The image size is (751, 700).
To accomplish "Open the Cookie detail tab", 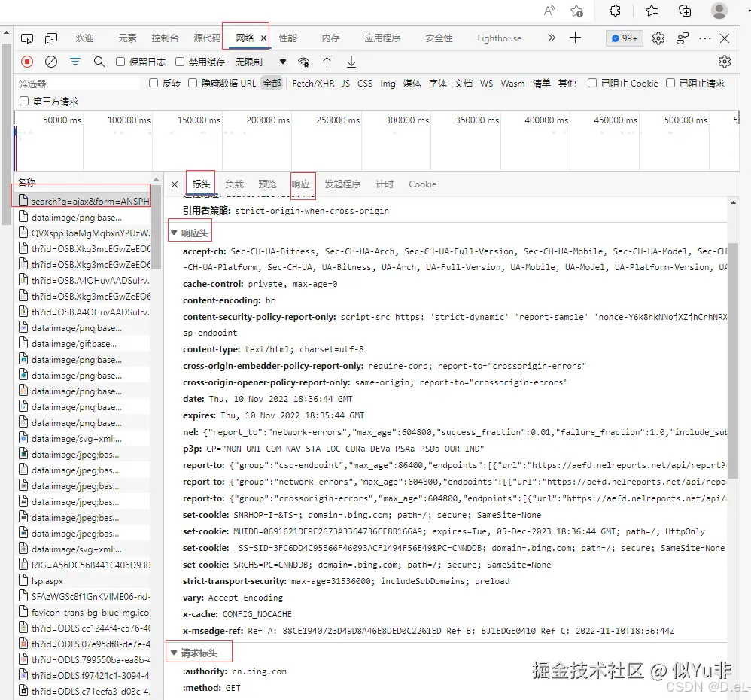I will click(422, 184).
